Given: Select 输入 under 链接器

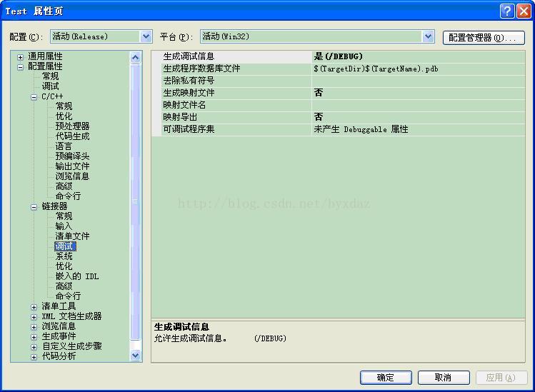Looking at the screenshot, I should 64,226.
